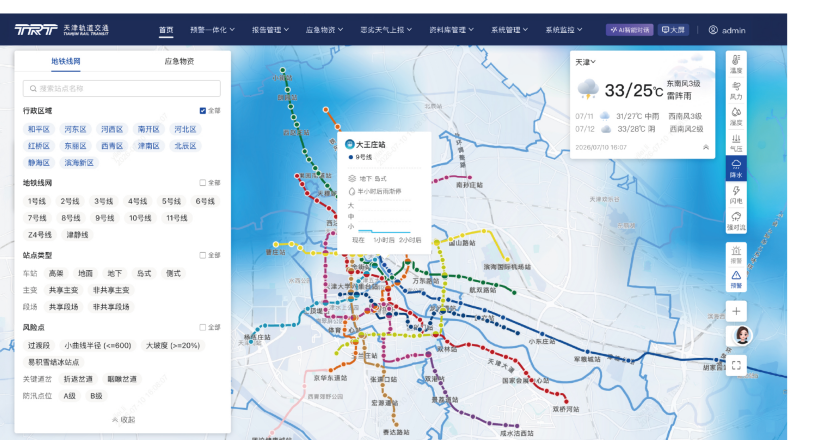Click the fullscreen icon on map

click(x=736, y=365)
